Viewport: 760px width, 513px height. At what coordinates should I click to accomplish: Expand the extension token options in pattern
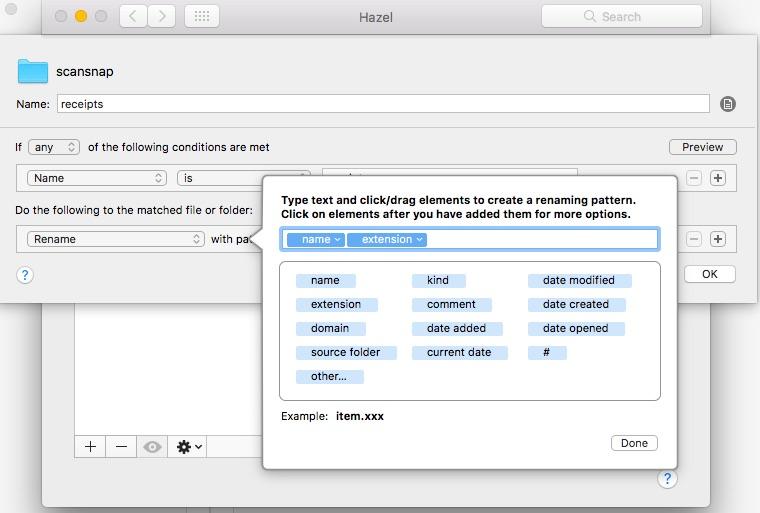pos(419,239)
